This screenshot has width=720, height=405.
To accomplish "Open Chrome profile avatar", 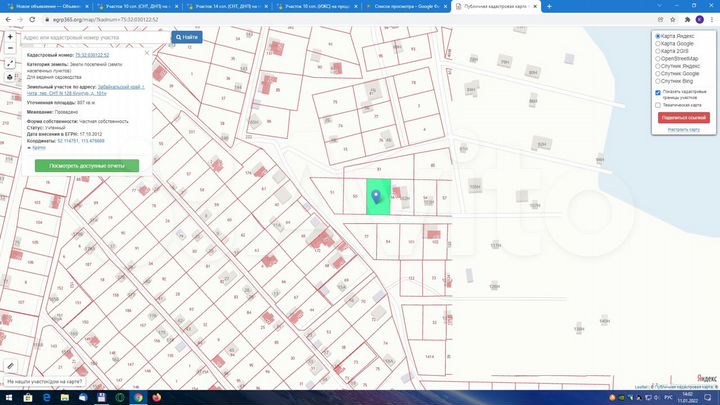I will (x=699, y=19).
